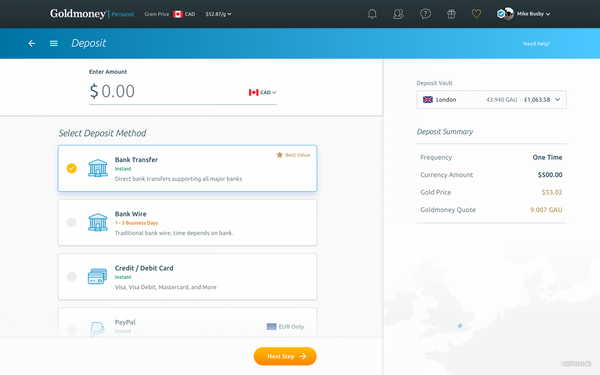Click 'Direct bank transfers supporting all major banks'
The width and height of the screenshot is (600, 375).
point(178,179)
